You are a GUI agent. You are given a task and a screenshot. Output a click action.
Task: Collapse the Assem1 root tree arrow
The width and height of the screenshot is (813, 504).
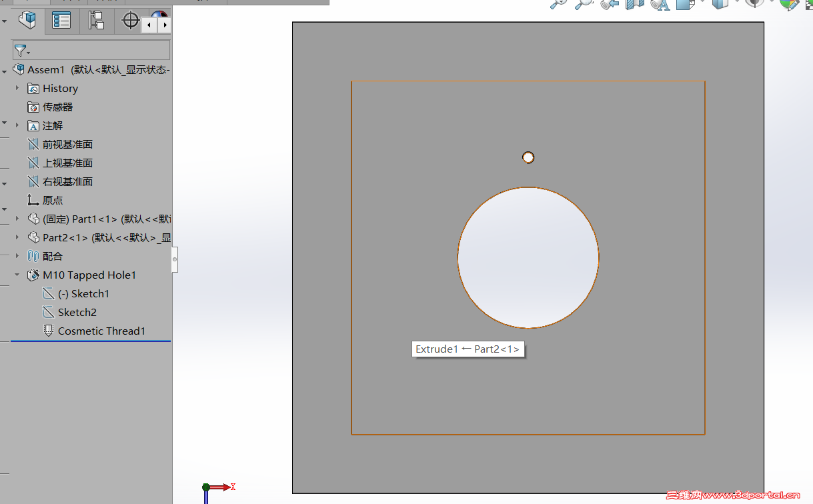(x=5, y=70)
